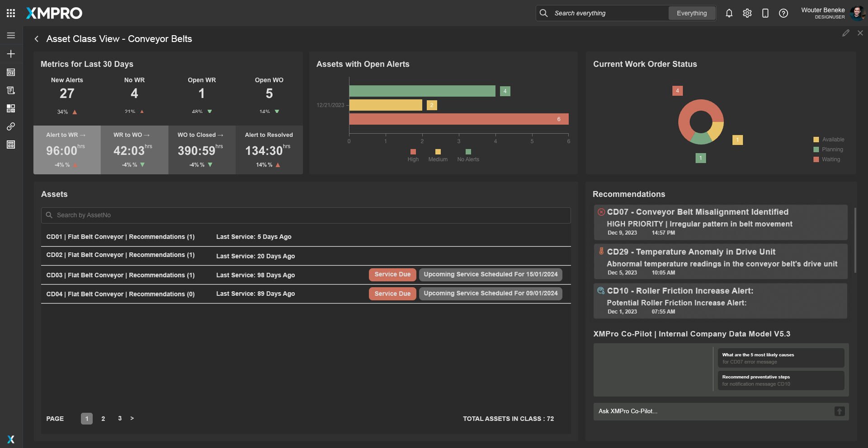Click the link icon in left sidebar
Screen dimensions: 868x448
11,126
